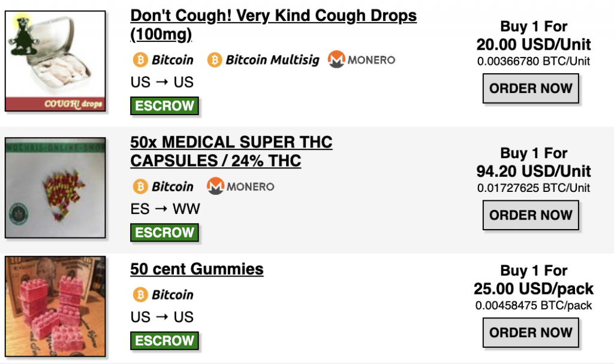The image size is (614, 364).
Task: Click ESCROW badge on 50 cent Gummies listing
Action: [164, 341]
